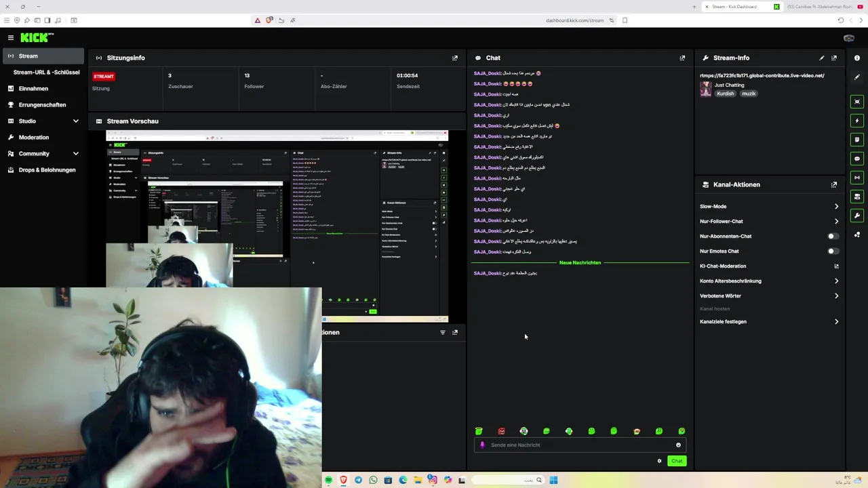The width and height of the screenshot is (868, 488).
Task: Toggle the chat bubble widget icon in the right rail
Action: (857, 159)
